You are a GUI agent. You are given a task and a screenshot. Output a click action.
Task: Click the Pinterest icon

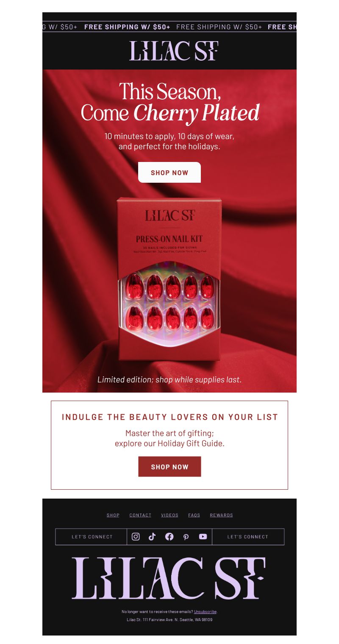(x=186, y=537)
